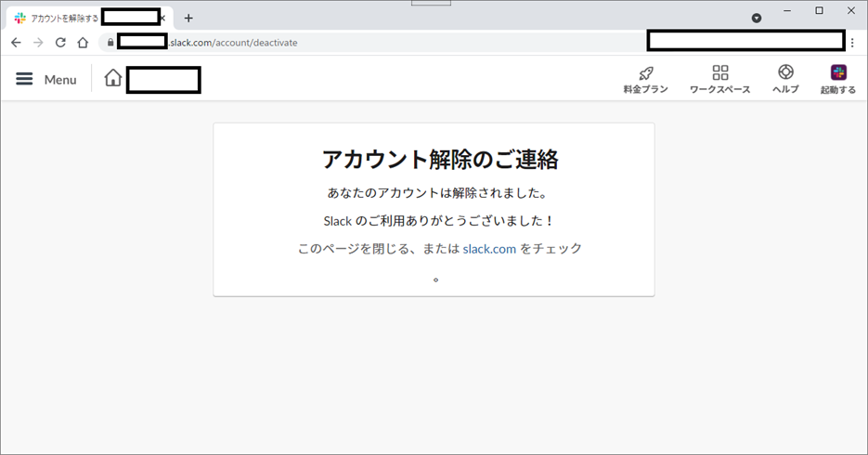Click the browser home button

tap(83, 43)
